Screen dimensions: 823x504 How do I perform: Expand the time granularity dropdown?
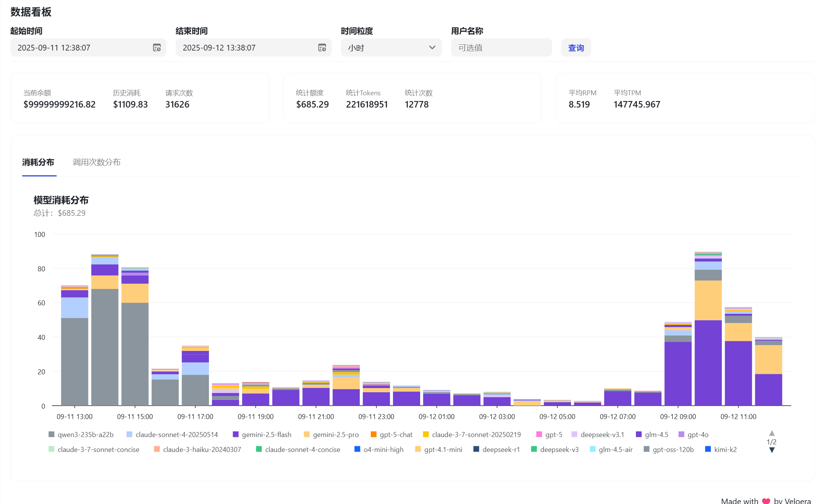[391, 48]
